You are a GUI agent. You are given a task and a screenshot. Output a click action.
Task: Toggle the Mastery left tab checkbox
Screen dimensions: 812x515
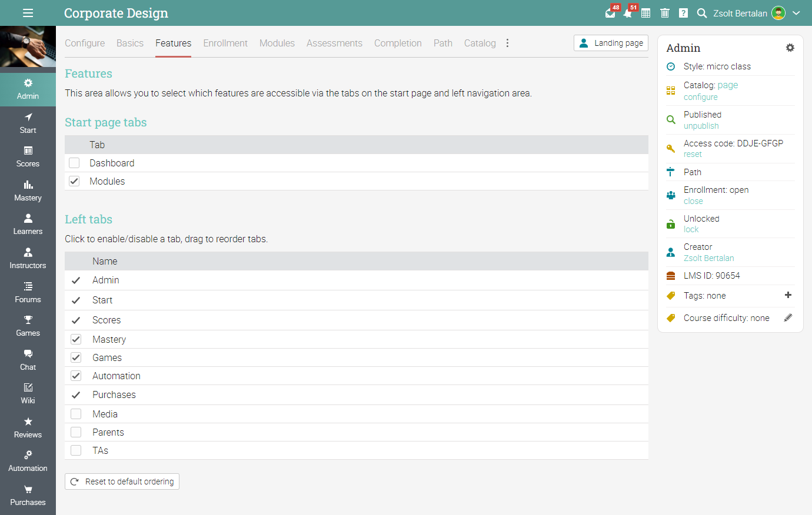[x=76, y=339]
